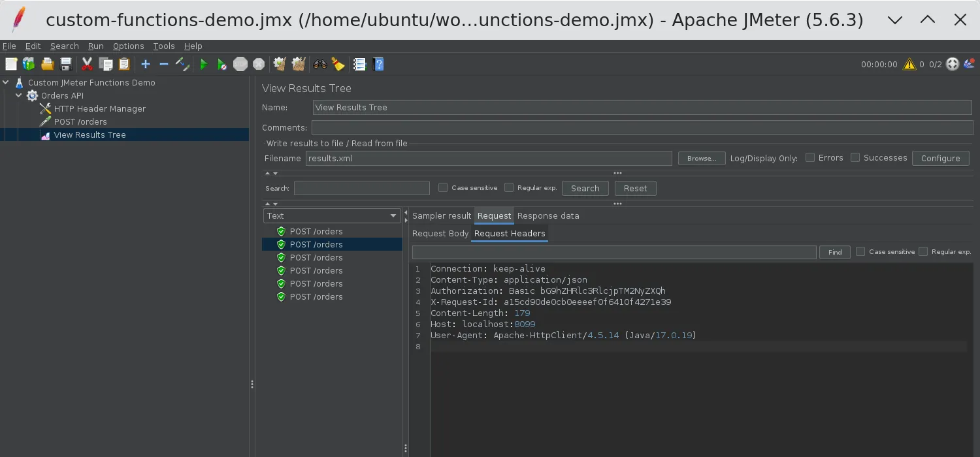Image resolution: width=980 pixels, height=457 pixels.
Task: Tick Case sensitive beside the Find button
Action: point(860,251)
